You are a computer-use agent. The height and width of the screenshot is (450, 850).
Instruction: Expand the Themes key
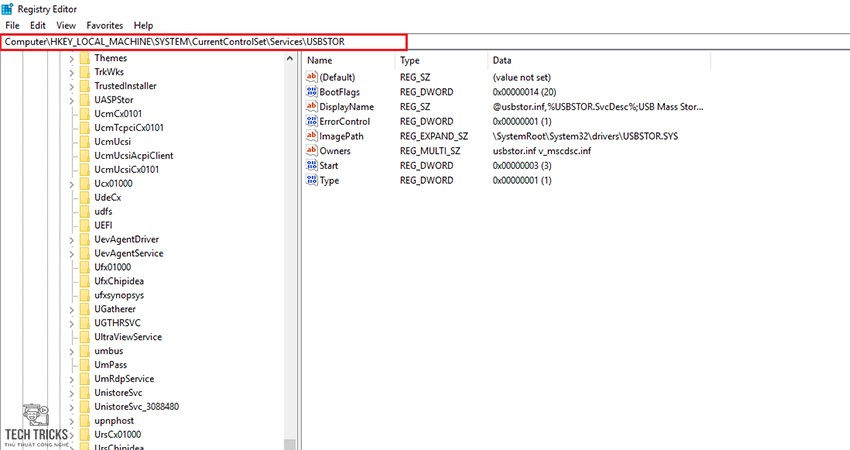(x=72, y=59)
